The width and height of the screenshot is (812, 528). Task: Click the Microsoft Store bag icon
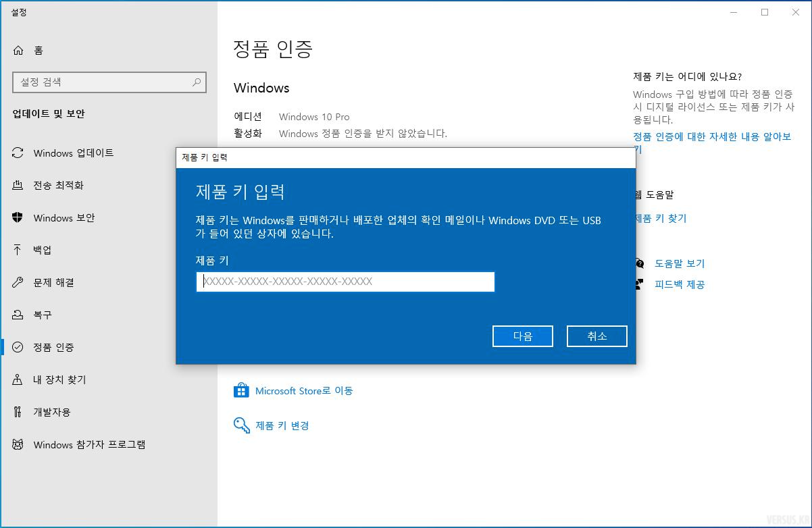241,391
